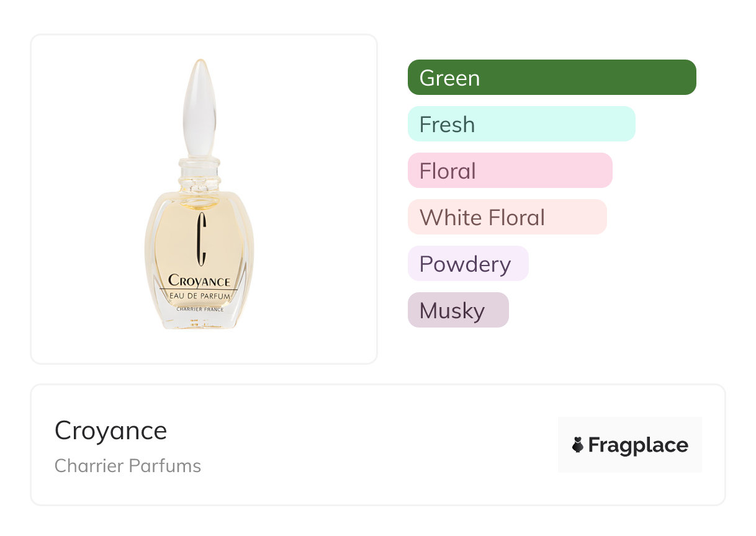Click the Fragplace bottle logo icon
The image size is (756, 536).
coord(578,445)
